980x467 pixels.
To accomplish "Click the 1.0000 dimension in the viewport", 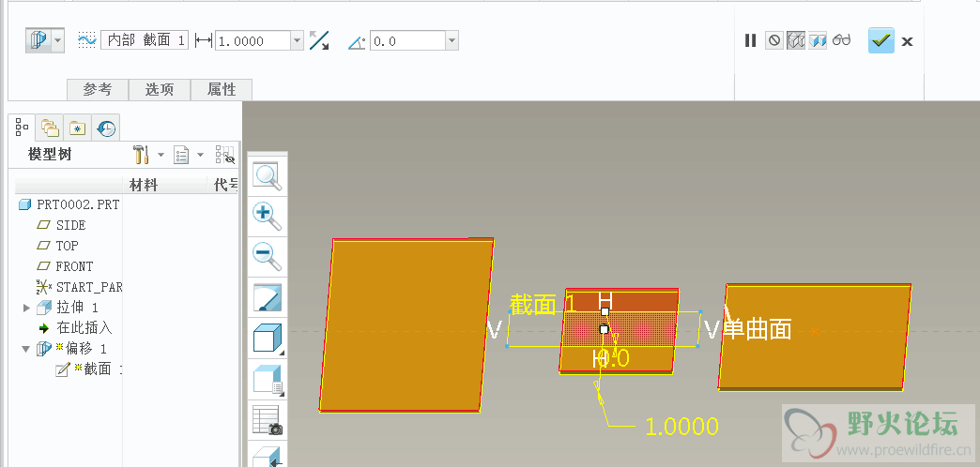I will [681, 427].
